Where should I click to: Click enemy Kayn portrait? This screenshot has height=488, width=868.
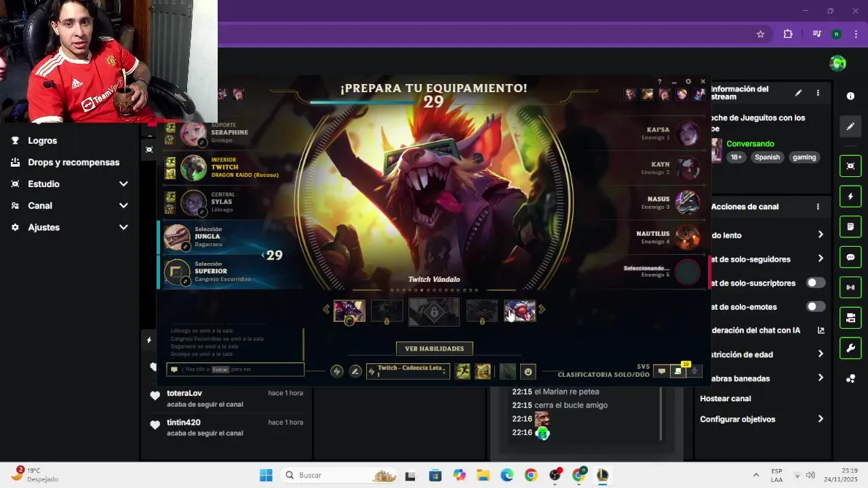click(688, 167)
